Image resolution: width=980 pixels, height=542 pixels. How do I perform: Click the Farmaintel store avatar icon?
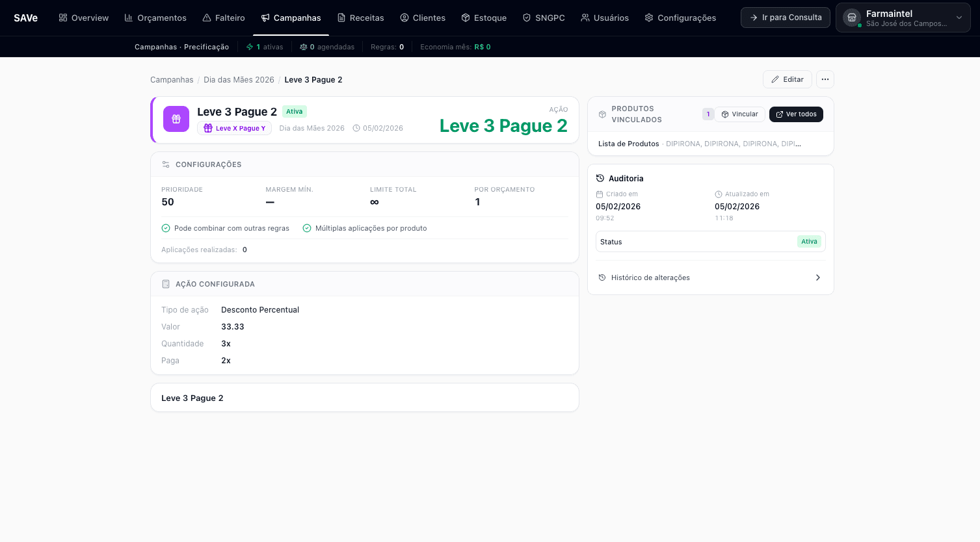coord(851,18)
